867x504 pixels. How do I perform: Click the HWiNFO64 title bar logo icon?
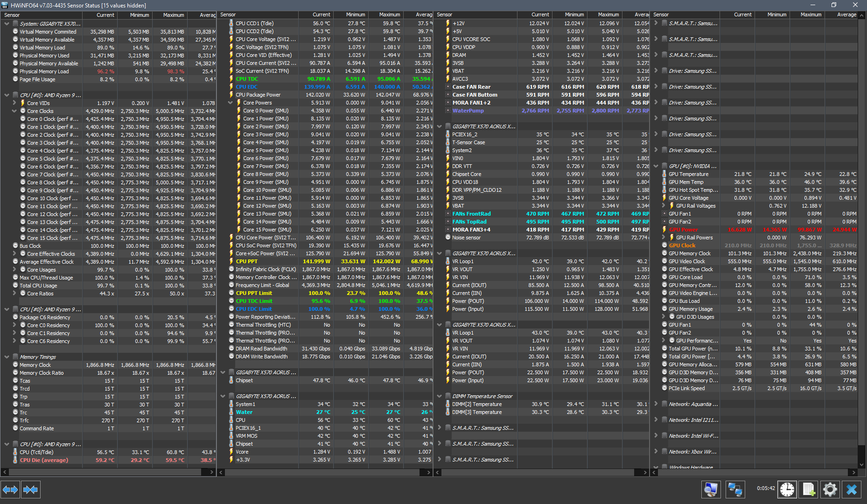click(5, 5)
